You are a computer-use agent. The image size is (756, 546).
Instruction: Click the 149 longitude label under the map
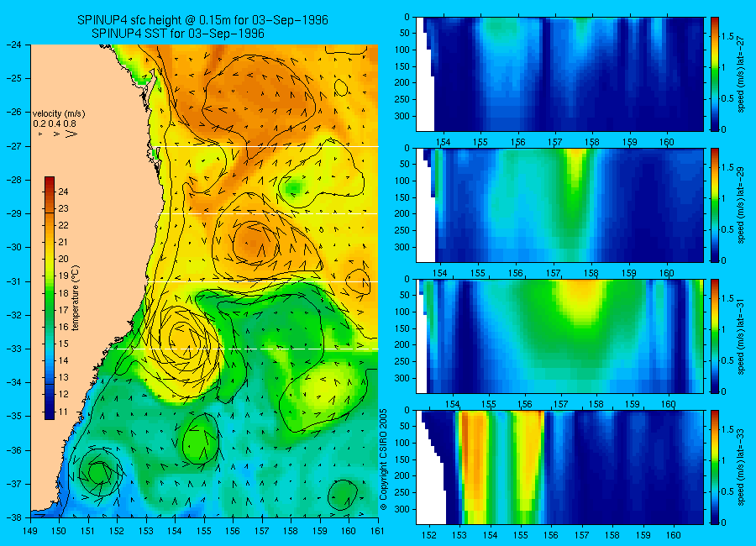(x=30, y=531)
